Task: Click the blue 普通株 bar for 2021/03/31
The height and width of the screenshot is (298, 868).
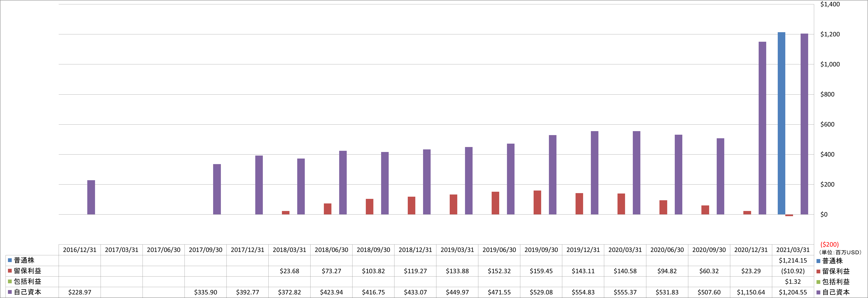Action: [781, 123]
